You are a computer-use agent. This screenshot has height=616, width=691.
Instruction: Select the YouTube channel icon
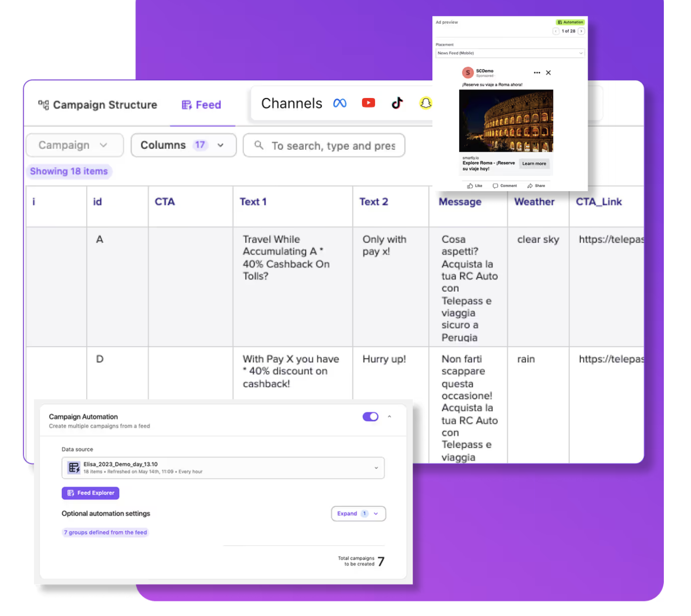368,103
